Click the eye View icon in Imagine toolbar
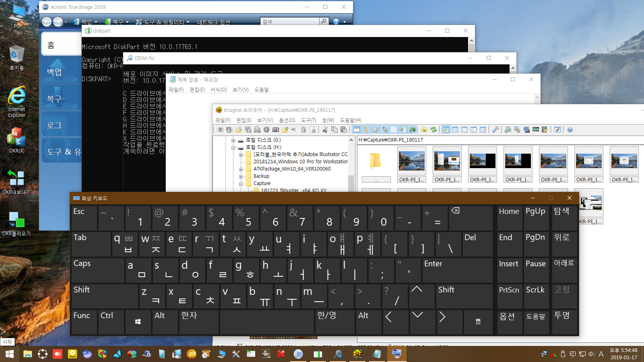This screenshot has height=362, width=644. (x=220, y=130)
